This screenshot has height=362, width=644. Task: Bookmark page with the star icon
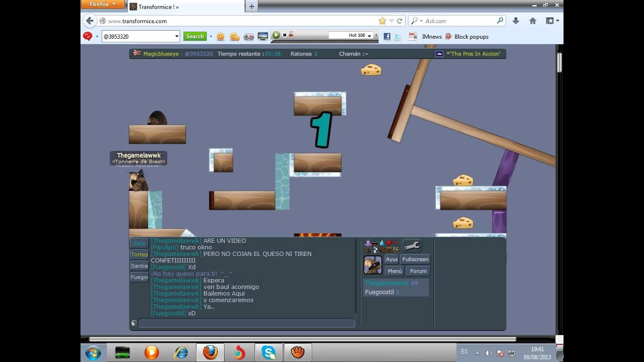pyautogui.click(x=382, y=21)
